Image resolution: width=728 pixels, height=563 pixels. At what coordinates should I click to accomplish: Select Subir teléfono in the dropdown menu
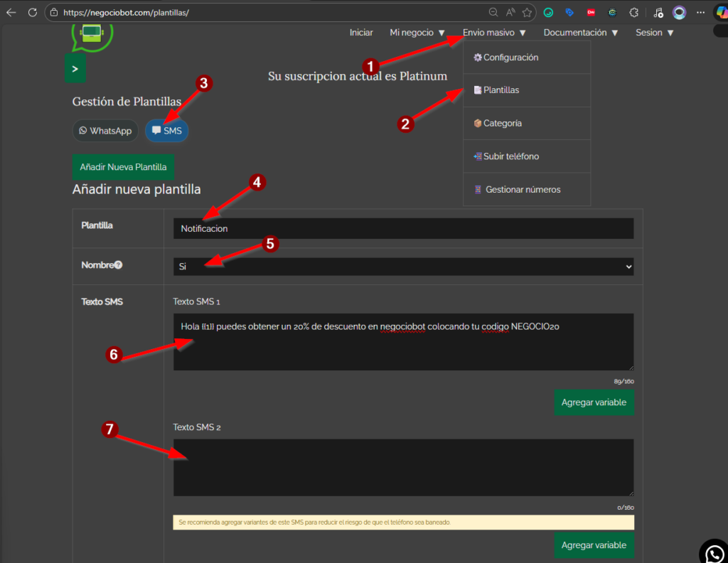coord(510,156)
